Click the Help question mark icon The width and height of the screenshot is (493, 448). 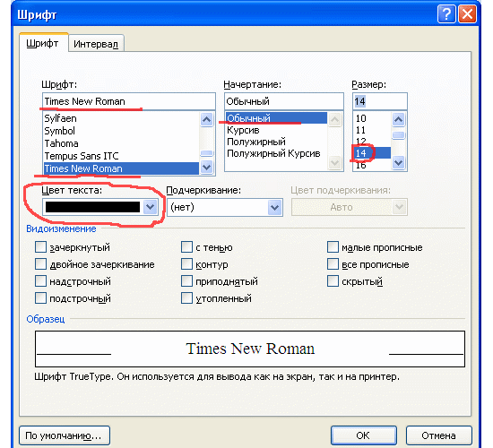pyautogui.click(x=446, y=14)
